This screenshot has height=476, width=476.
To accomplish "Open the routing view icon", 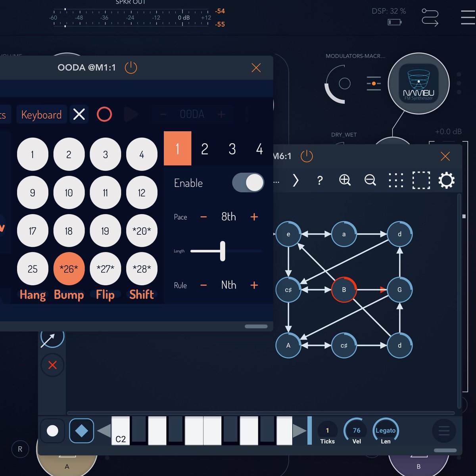I will [430, 17].
